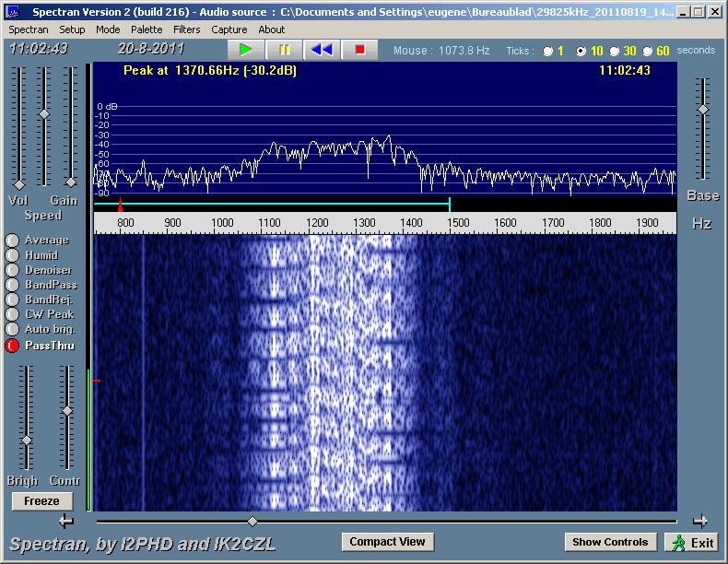
Task: Click the Spectran icon in title bar
Action: click(13, 12)
